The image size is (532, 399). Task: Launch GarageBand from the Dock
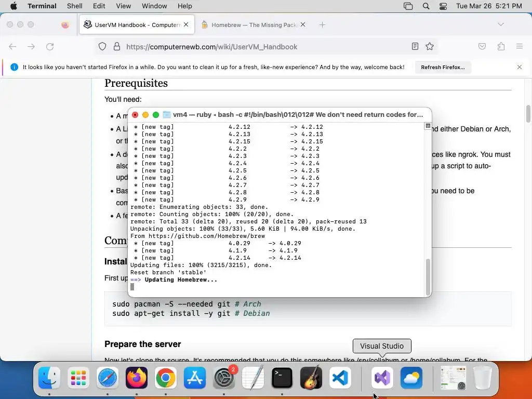pos(311,378)
